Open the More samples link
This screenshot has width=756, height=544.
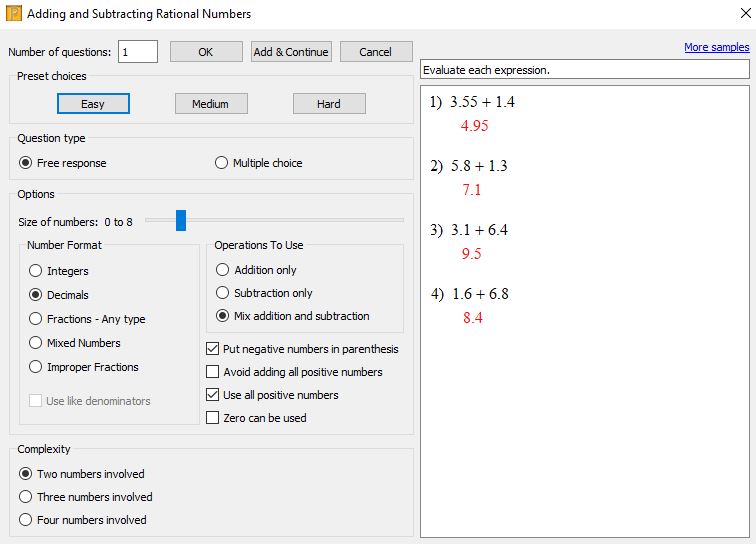716,47
